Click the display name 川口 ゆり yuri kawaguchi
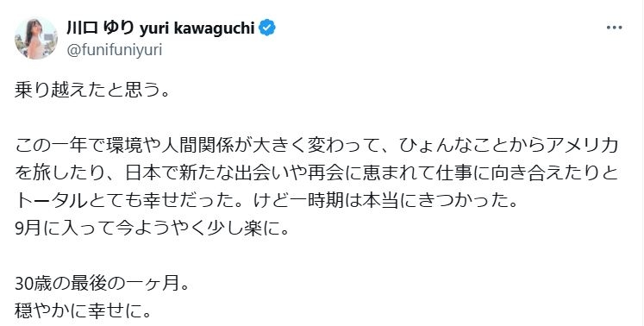 (160, 28)
